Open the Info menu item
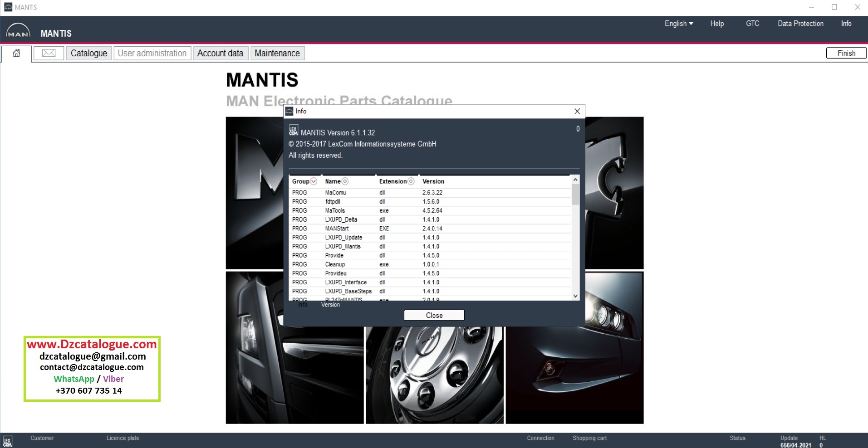The image size is (868, 448). (x=846, y=24)
